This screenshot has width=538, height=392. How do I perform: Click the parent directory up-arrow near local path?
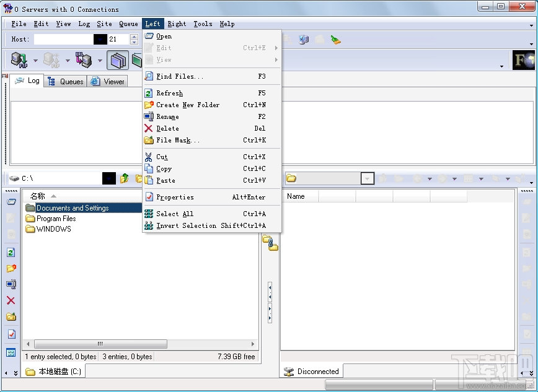125,178
